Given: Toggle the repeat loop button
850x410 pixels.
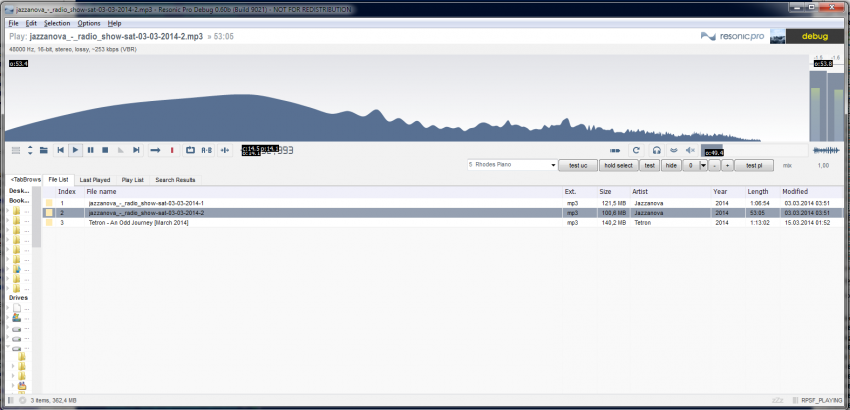Looking at the screenshot, I should tap(190, 150).
